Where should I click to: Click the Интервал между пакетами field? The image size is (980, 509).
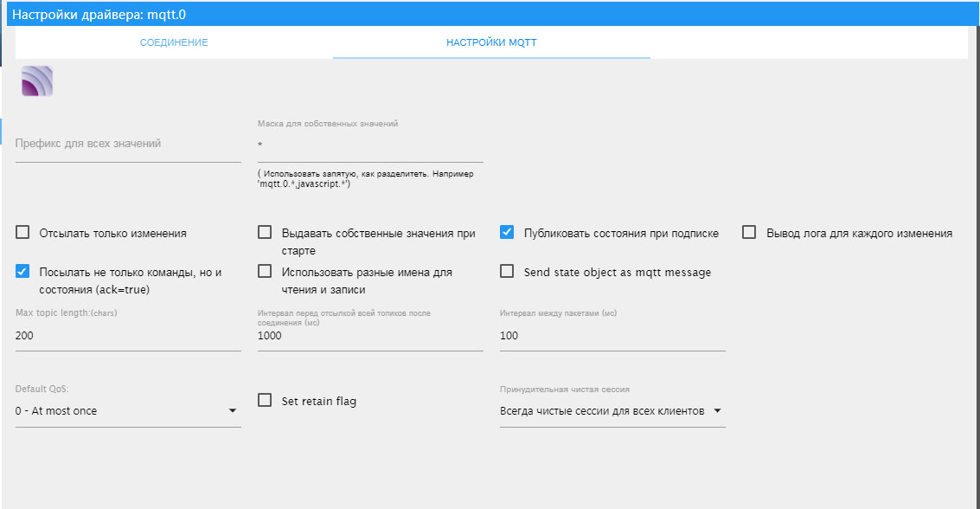[x=612, y=336]
